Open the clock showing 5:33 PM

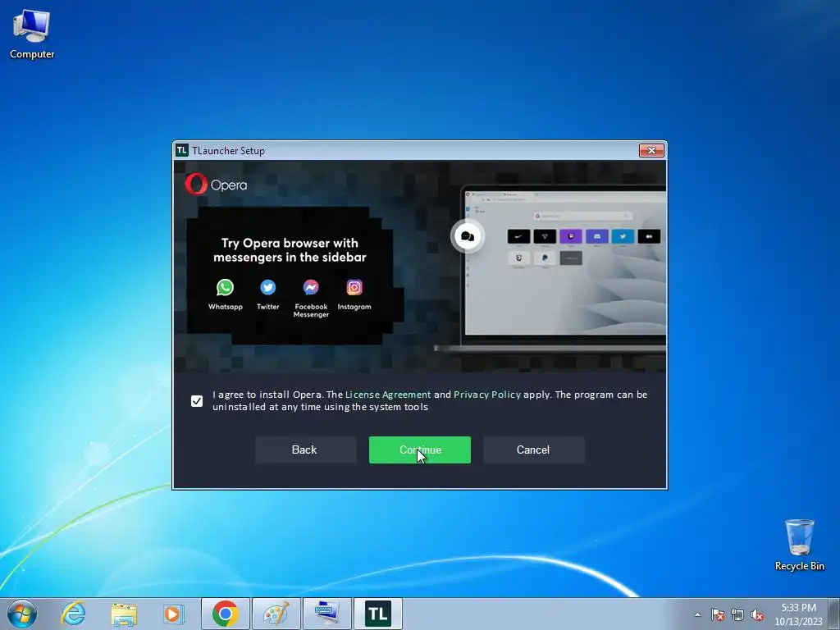coord(798,614)
